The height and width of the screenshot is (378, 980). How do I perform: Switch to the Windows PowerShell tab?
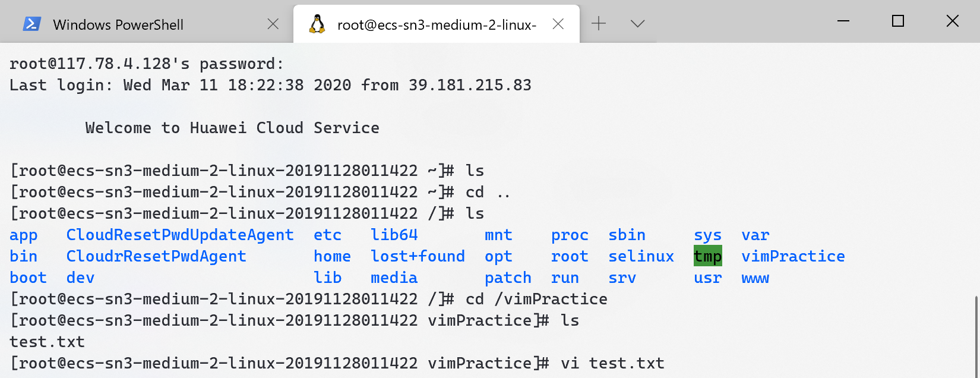click(x=146, y=24)
